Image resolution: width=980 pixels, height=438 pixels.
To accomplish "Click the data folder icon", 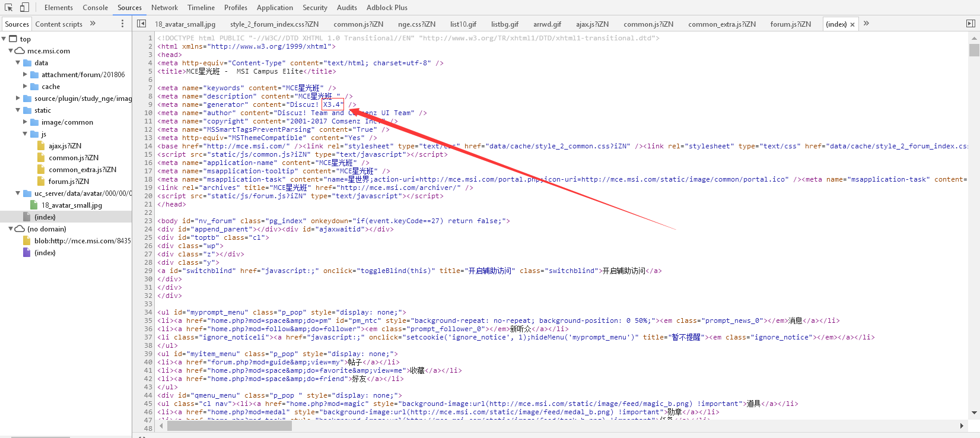I will [27, 62].
